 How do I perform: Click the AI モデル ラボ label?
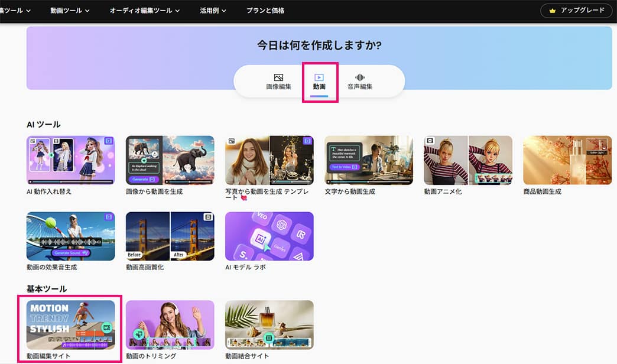point(245,267)
